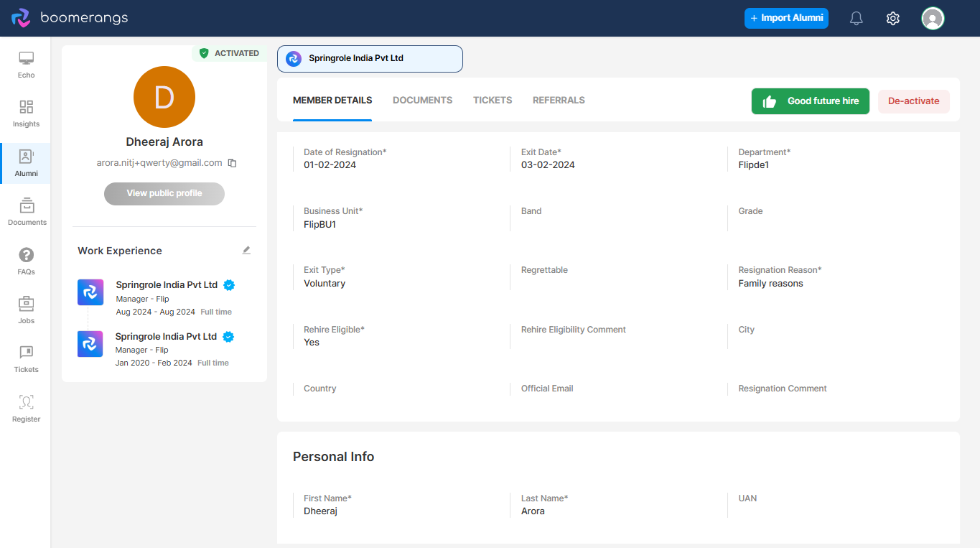The image size is (980, 548).
Task: Open the user account avatar menu
Action: 933,19
